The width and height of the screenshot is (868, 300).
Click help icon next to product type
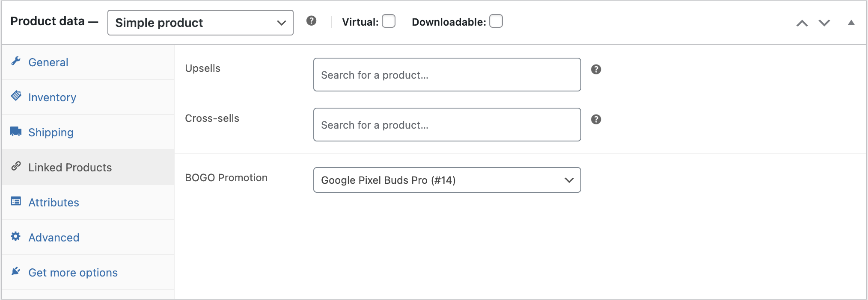311,21
